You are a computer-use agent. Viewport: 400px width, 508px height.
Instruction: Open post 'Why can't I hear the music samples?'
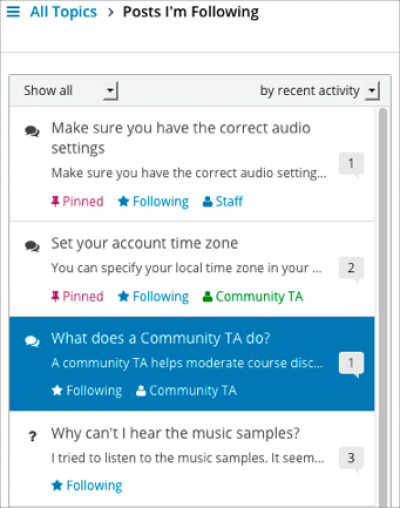[x=192, y=459]
